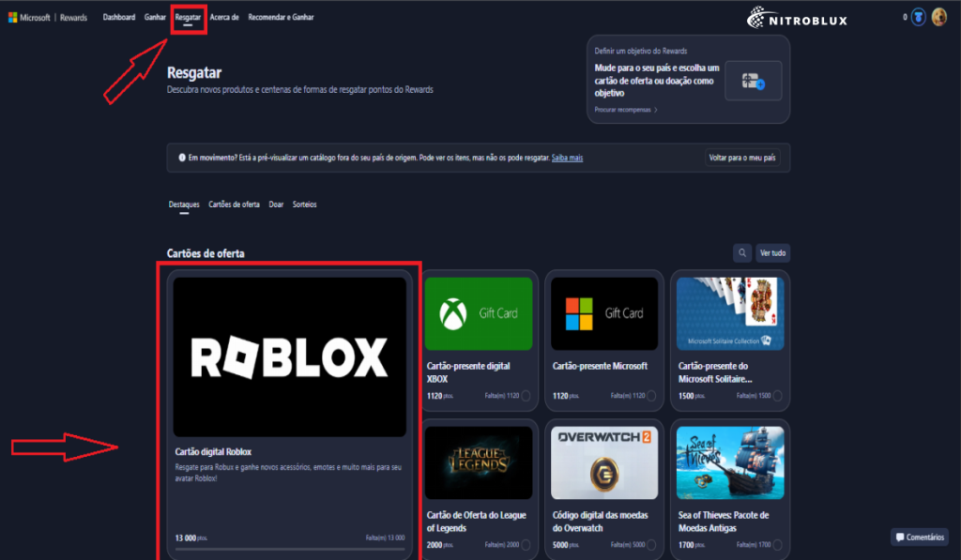This screenshot has height=560, width=961.
Task: Click Código digital das moedas do Overwatch title
Action: tap(600, 522)
